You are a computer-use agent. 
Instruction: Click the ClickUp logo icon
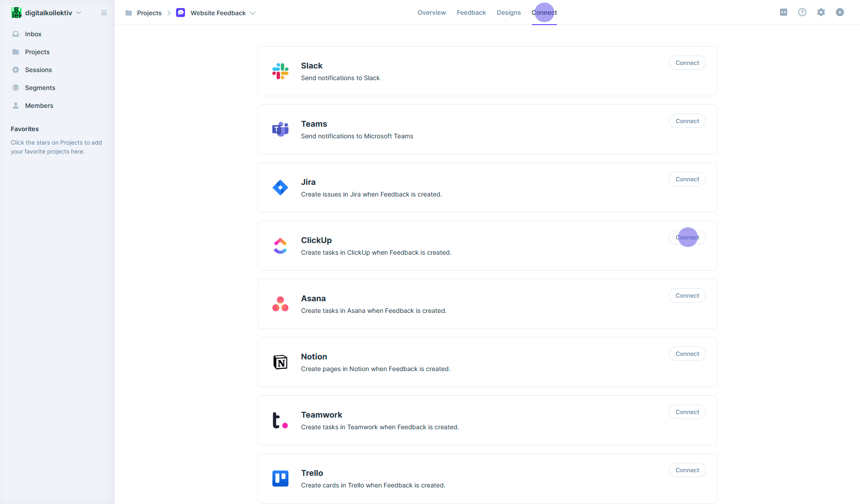pos(280,246)
